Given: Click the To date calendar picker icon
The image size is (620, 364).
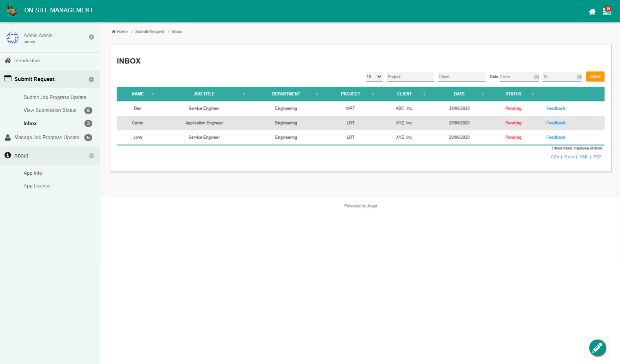Looking at the screenshot, I should (x=579, y=77).
